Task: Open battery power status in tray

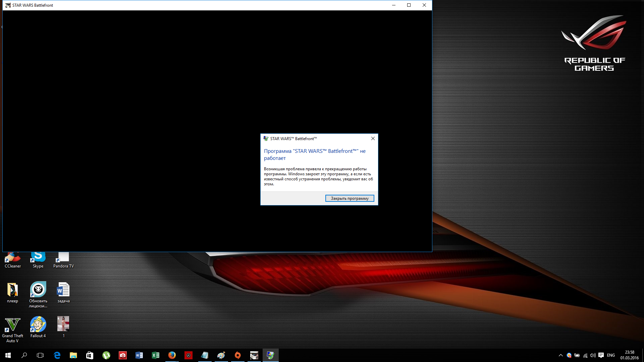Action: tap(577, 355)
